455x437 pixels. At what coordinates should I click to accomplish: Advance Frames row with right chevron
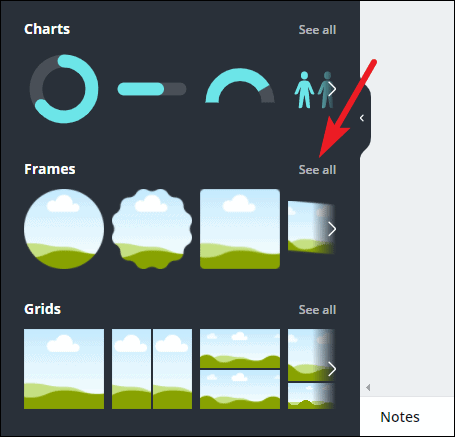[332, 229]
